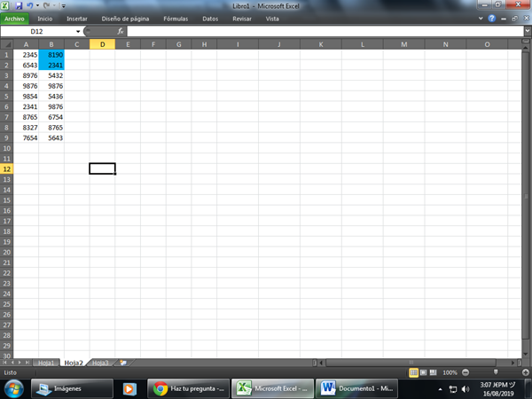Select column A header
532x399 pixels.
(26, 44)
